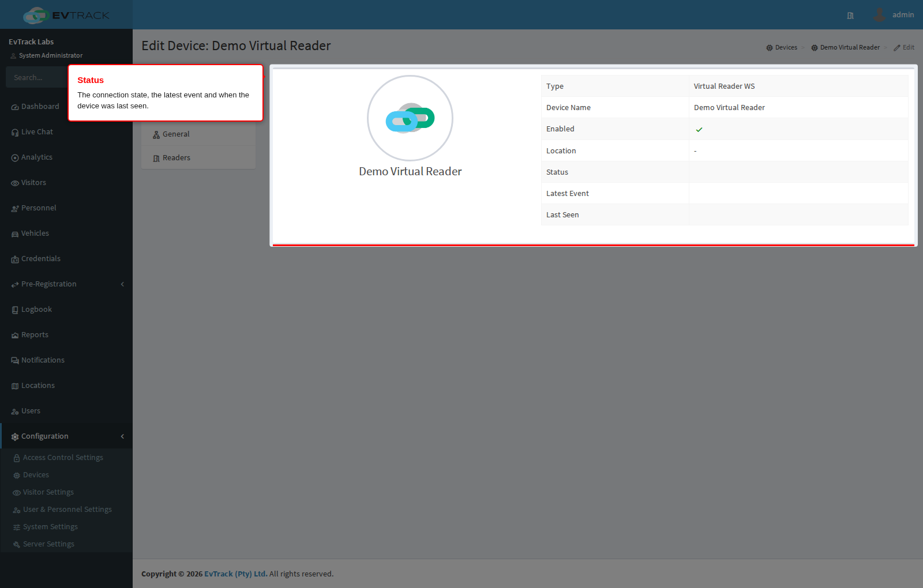The height and width of the screenshot is (588, 923).
Task: Click the EvTrack logo
Action: [66, 15]
